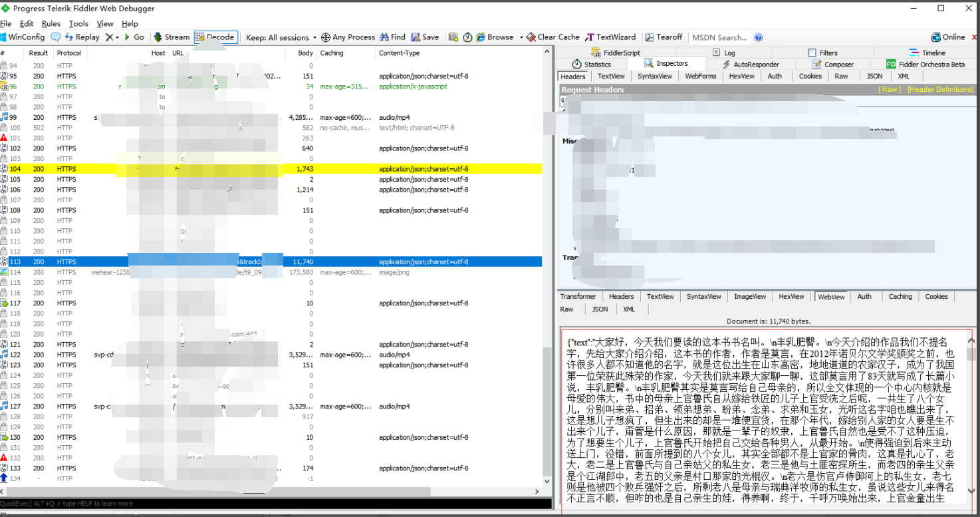Click the Any Process target icon

(326, 37)
